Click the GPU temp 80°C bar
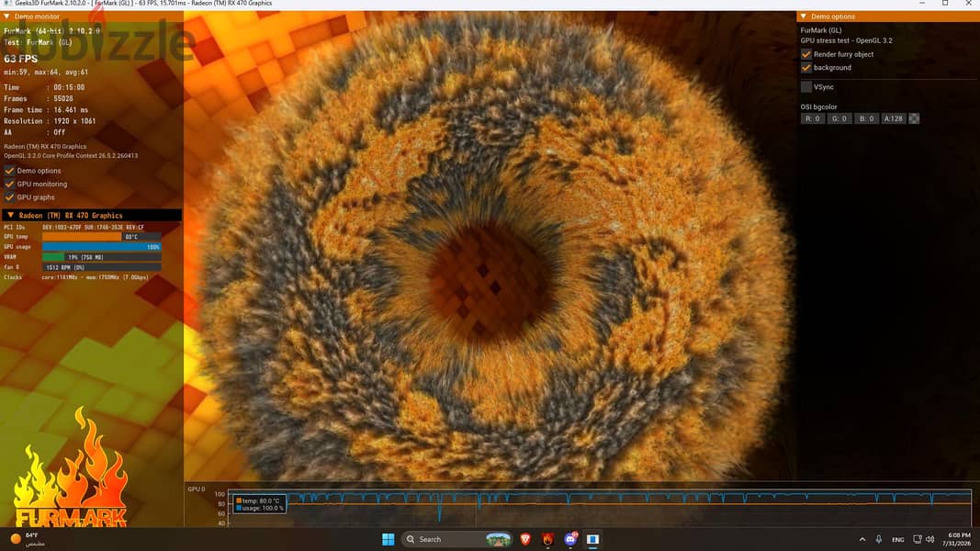Viewport: 980px width, 551px height. [101, 237]
